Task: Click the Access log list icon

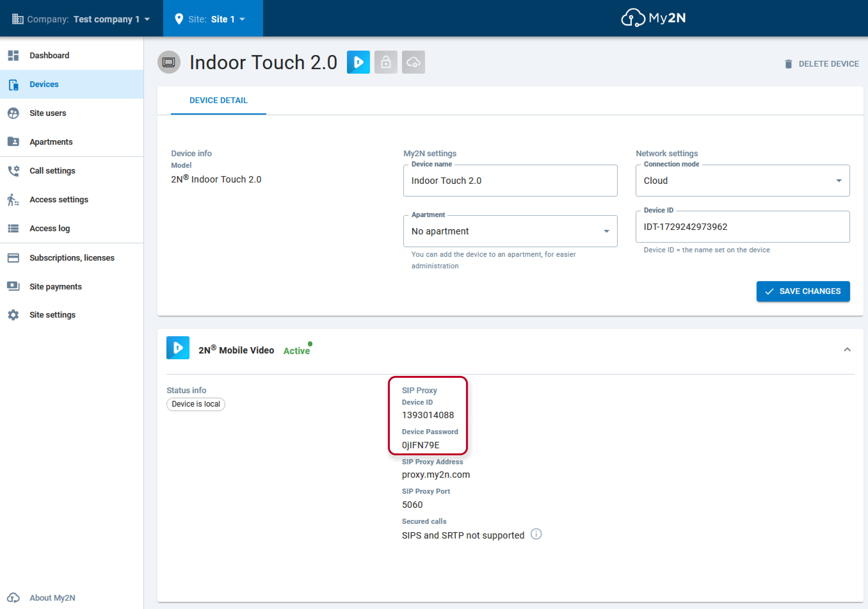Action: (x=13, y=229)
